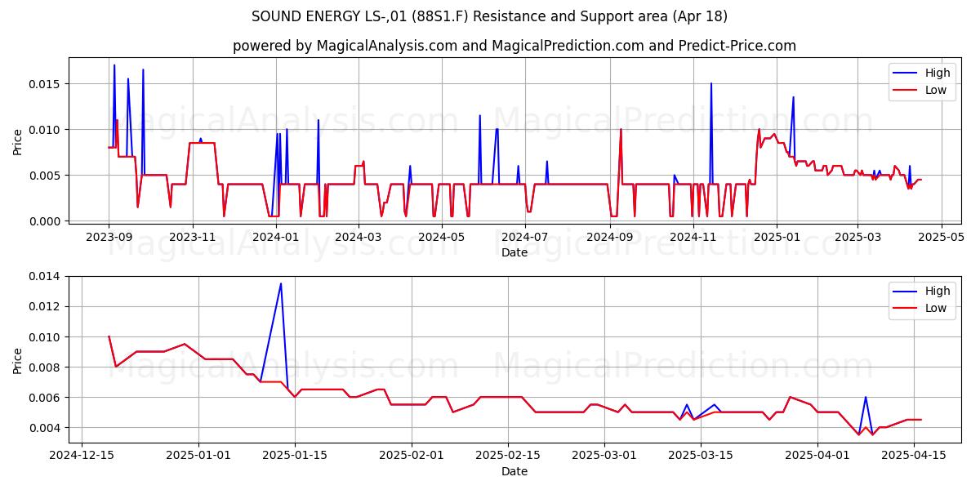Click the '2025-04-01' x-axis label
The height and width of the screenshot is (490, 980).
click(x=817, y=456)
